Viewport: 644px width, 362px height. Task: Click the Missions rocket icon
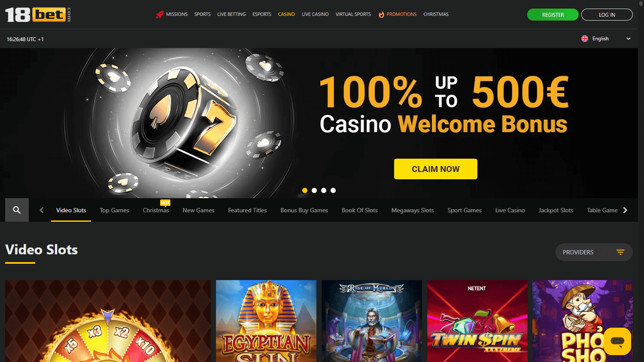click(x=160, y=15)
